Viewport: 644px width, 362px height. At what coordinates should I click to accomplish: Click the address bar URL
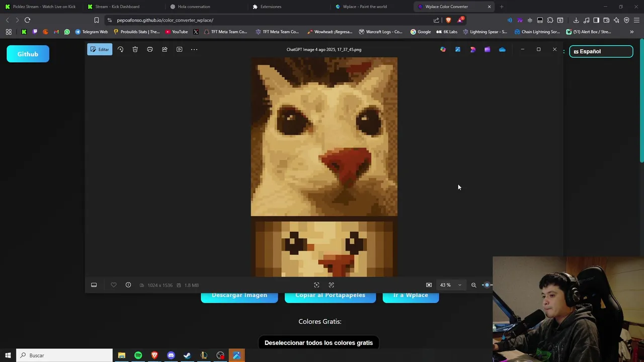165,20
